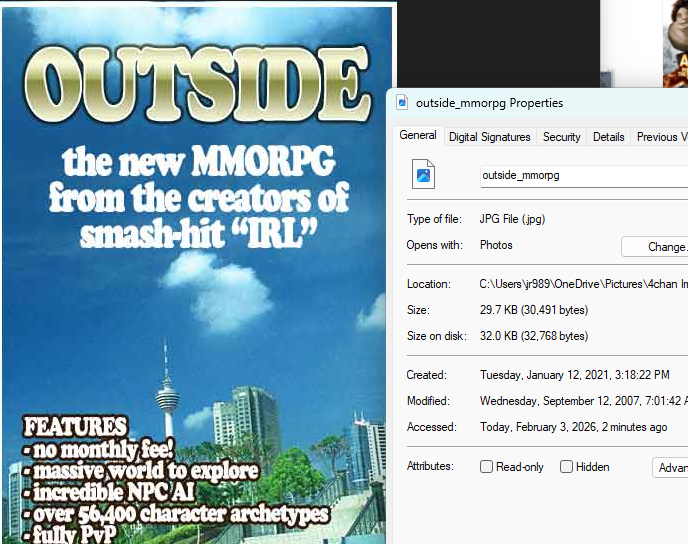Viewport: 688px width, 544px height.
Task: Toggle the Hidden attribute checkbox
Action: click(566, 466)
